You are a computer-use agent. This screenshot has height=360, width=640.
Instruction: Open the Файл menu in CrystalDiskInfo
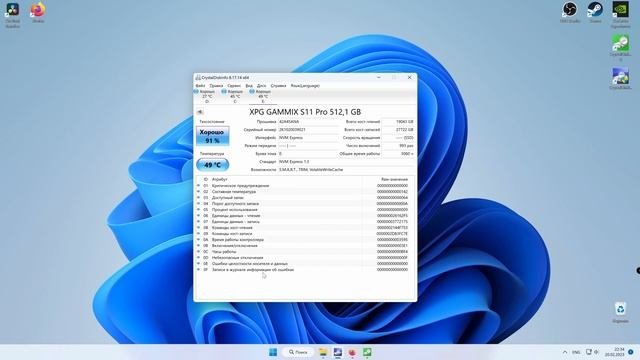coord(200,86)
